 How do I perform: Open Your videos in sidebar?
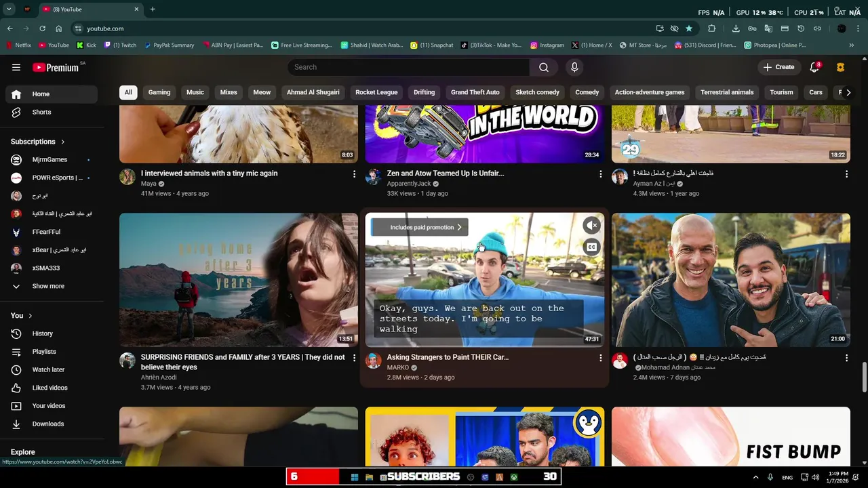click(52, 406)
